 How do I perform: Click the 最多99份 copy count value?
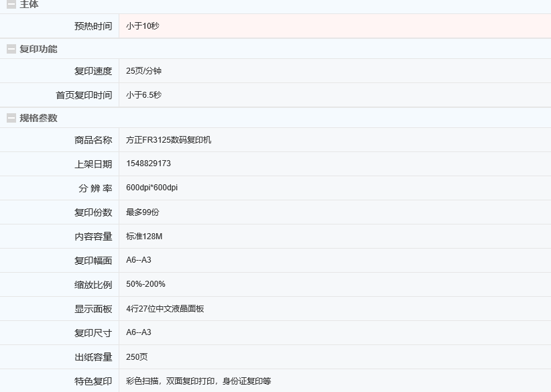[x=143, y=212]
